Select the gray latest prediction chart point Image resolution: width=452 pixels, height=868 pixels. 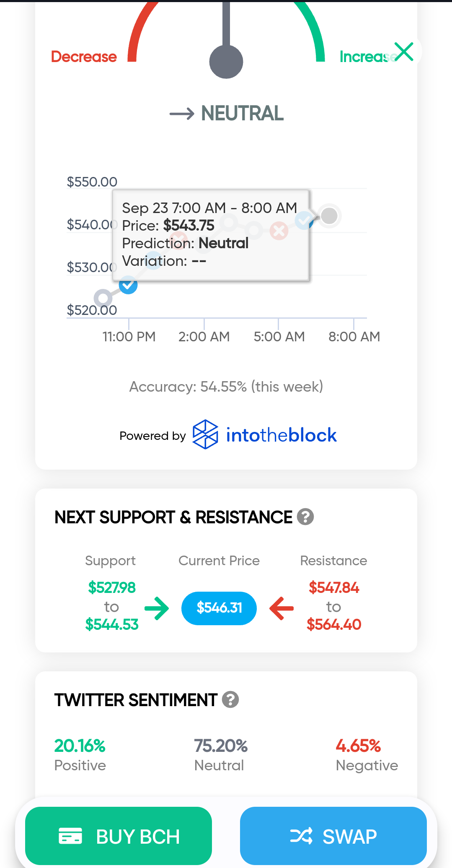tap(329, 216)
